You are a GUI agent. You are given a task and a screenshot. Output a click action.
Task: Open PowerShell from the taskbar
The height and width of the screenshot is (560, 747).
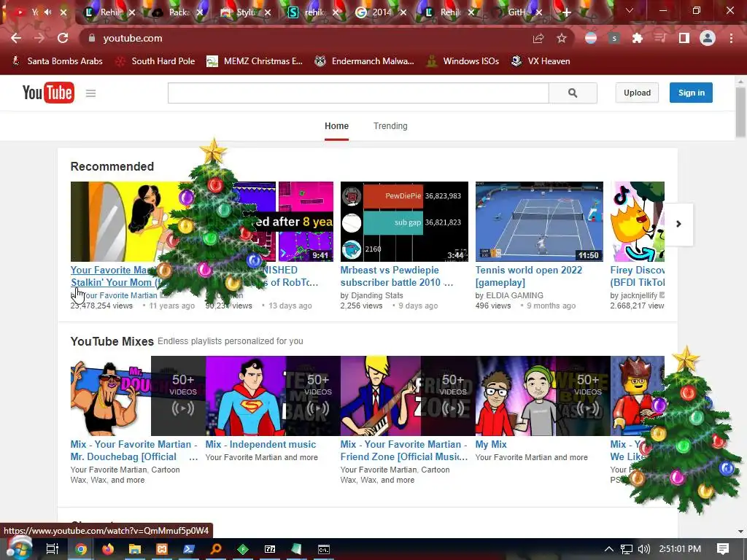(189, 549)
